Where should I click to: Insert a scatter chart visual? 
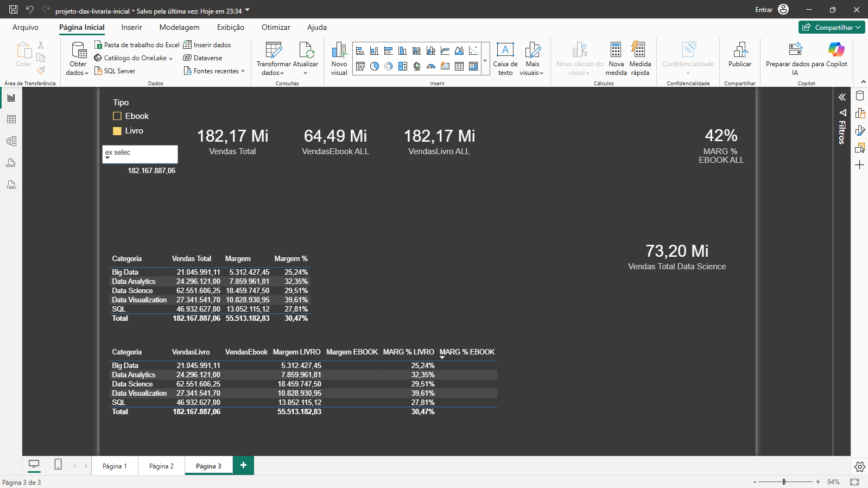(473, 51)
